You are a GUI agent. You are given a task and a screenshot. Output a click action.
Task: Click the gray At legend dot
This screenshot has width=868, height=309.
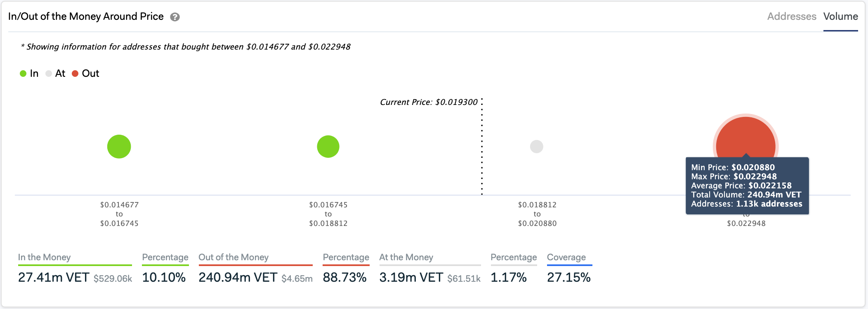48,73
